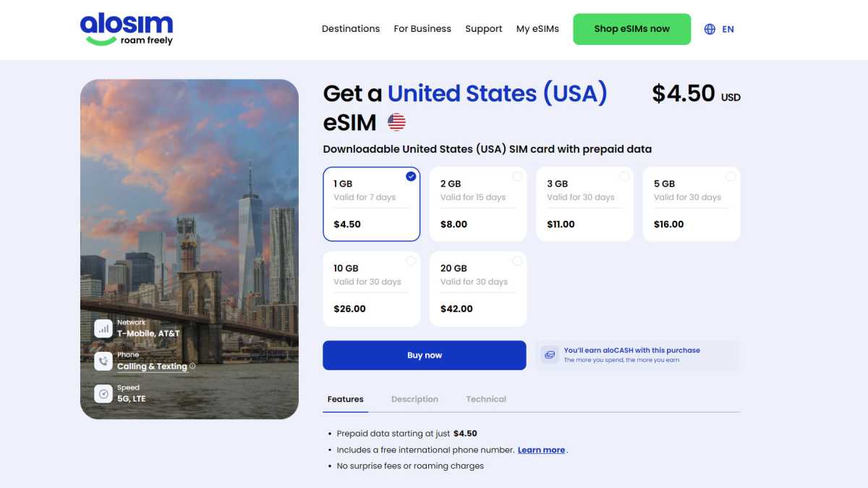
Task: Click the speed gauge icon
Action: tap(103, 393)
